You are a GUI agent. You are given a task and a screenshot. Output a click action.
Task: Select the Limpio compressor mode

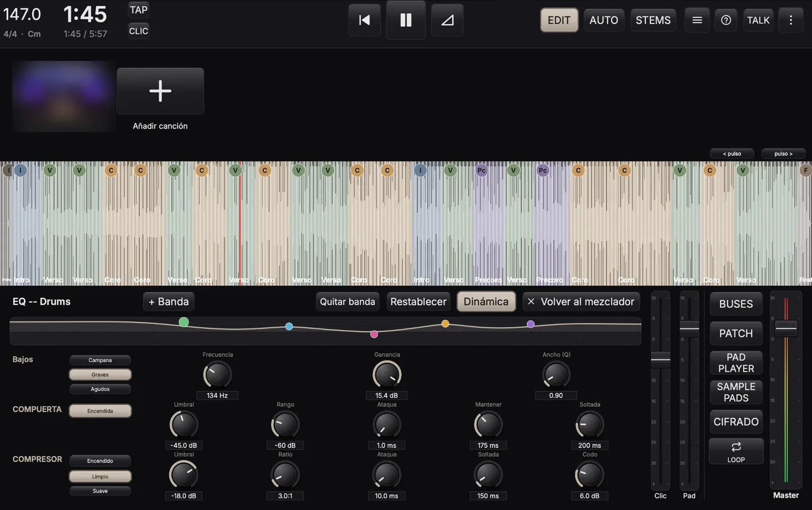point(100,476)
